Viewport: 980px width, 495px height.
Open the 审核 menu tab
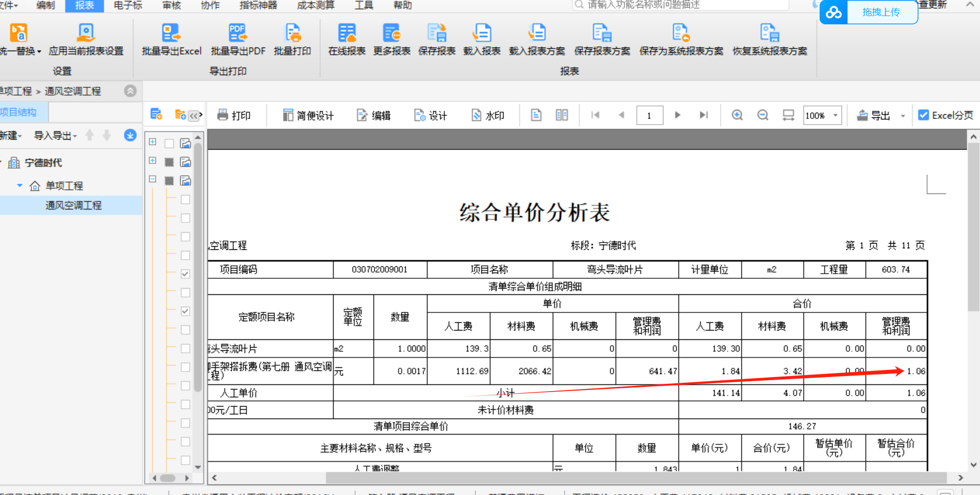coord(172,5)
